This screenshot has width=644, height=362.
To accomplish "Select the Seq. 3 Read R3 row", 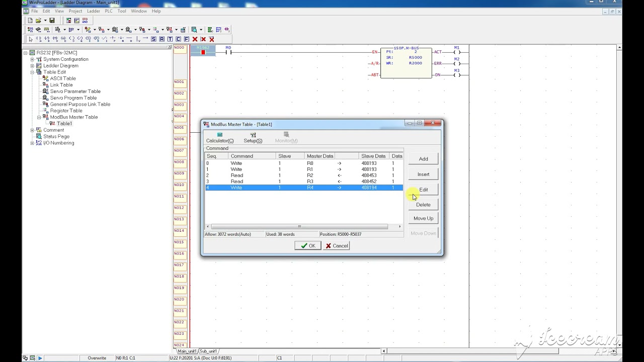I will coord(304,182).
